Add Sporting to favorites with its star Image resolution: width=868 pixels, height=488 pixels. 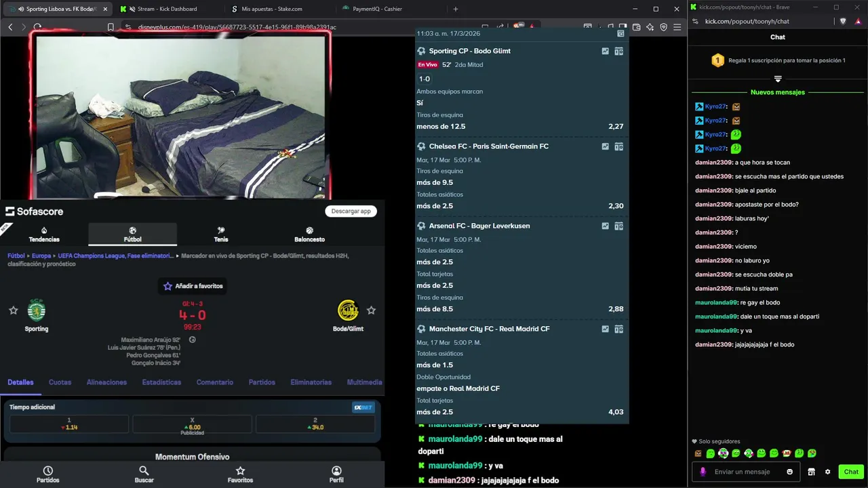coord(13,310)
